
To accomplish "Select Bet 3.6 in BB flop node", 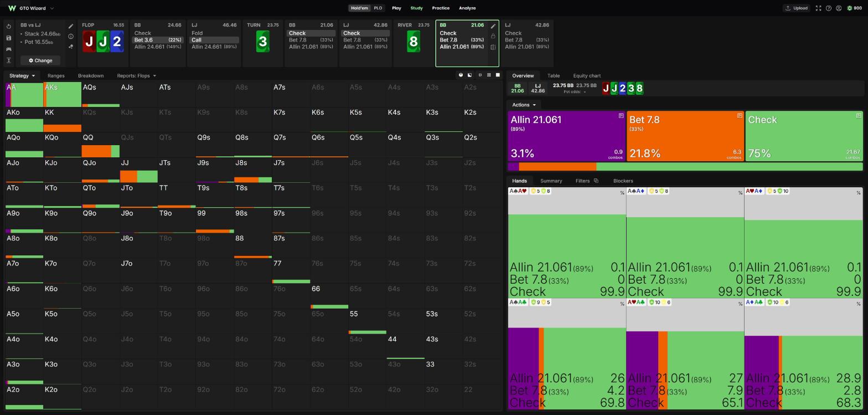I will [x=159, y=40].
